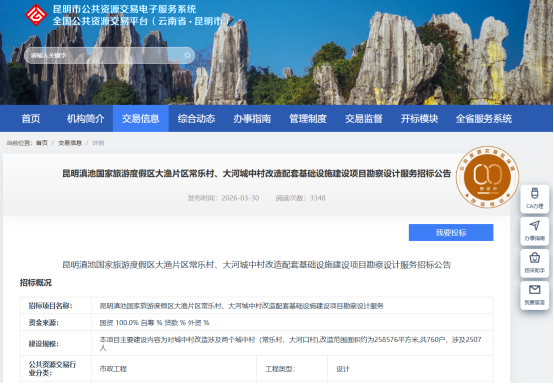Click the red diamond site logo
Viewport: 554px width, 384px height.
[36, 15]
